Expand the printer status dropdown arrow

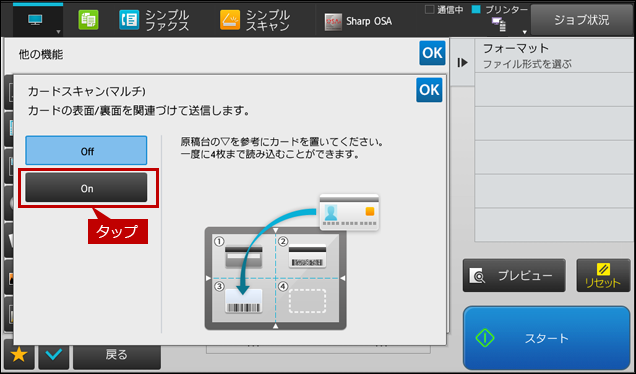524,32
